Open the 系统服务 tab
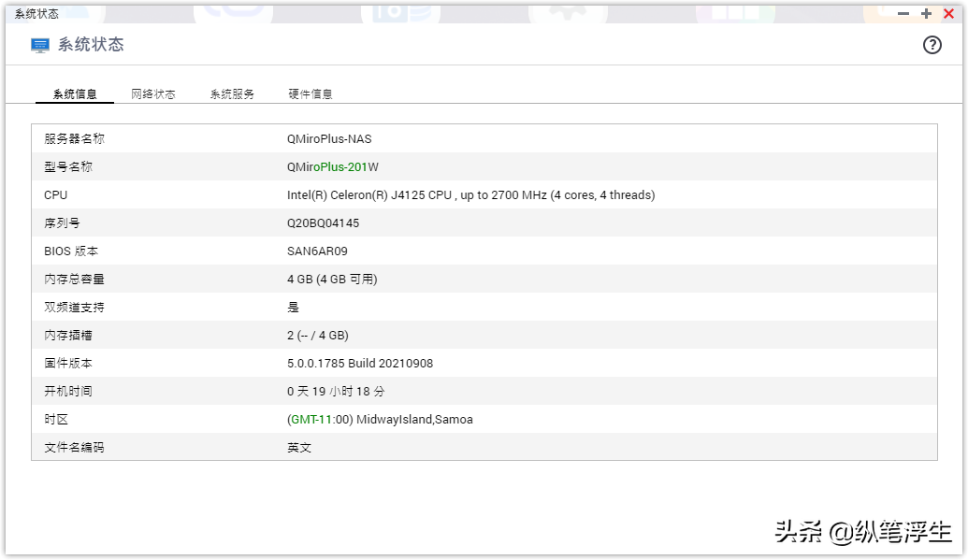 [x=232, y=93]
